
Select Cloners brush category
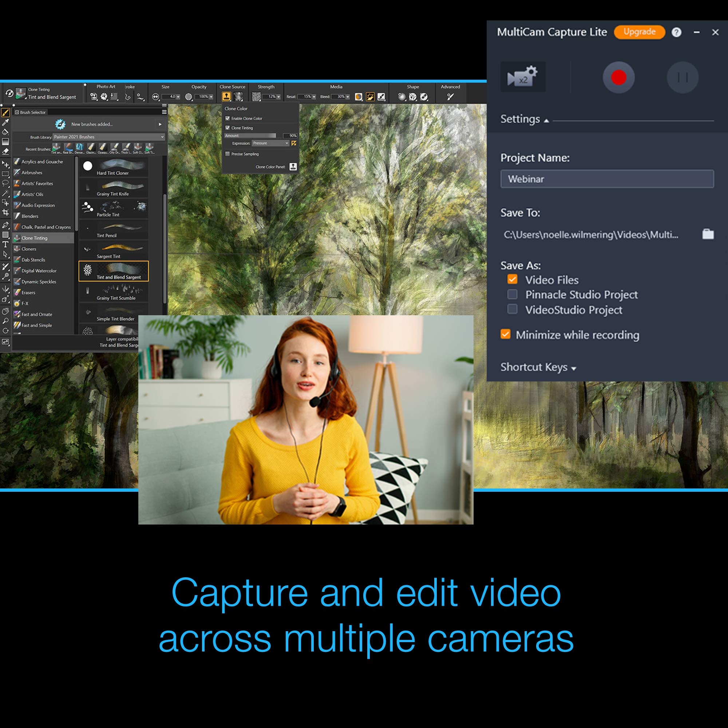[x=29, y=249]
